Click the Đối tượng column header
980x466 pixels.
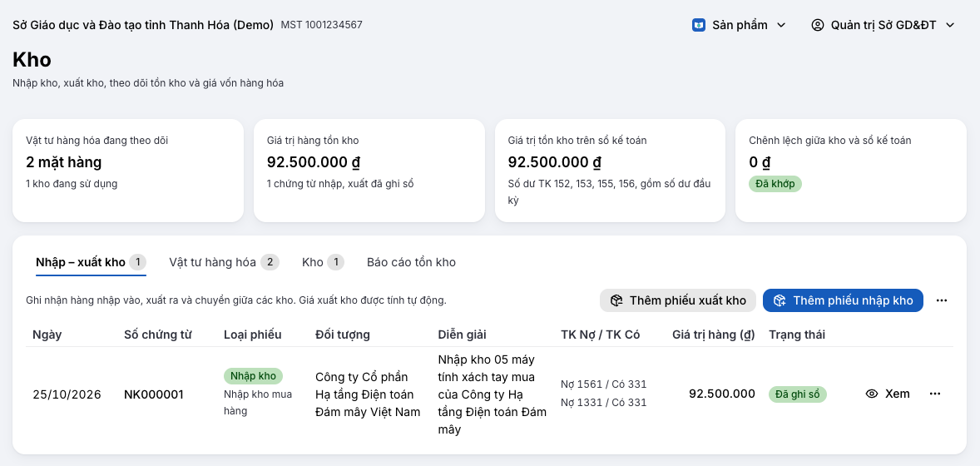point(343,335)
